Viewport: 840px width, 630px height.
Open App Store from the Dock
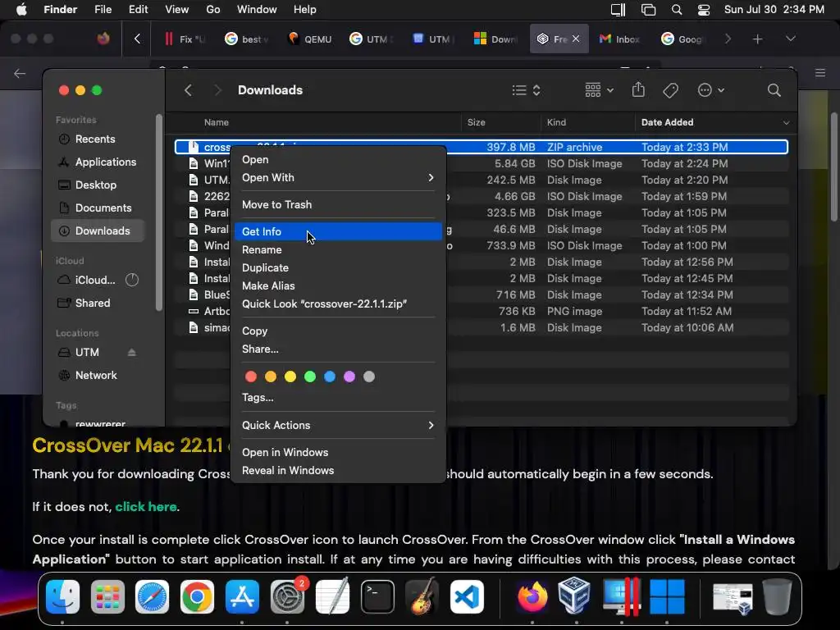click(x=242, y=596)
